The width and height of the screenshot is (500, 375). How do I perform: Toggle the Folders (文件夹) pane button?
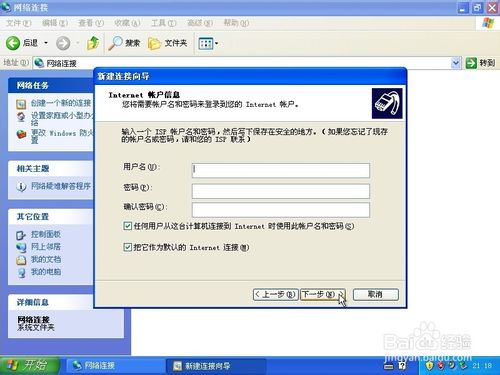click(x=167, y=43)
